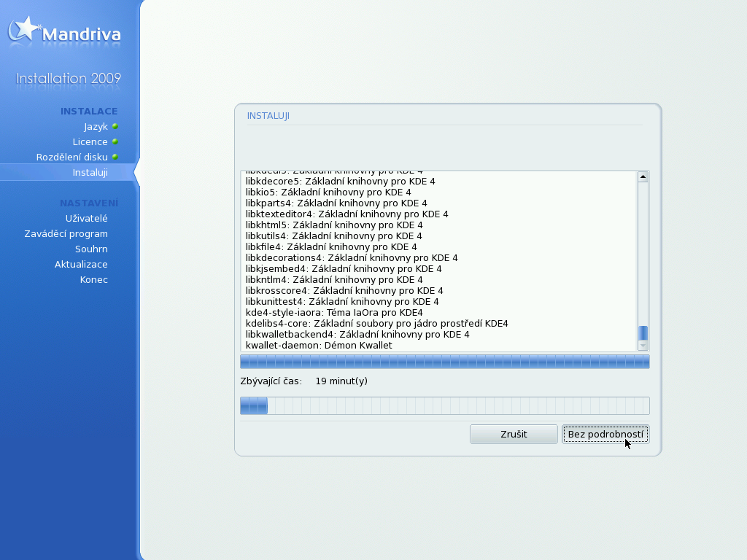Click the libkutils4 package line
Viewport: 747px width, 560px height.
[x=333, y=236]
